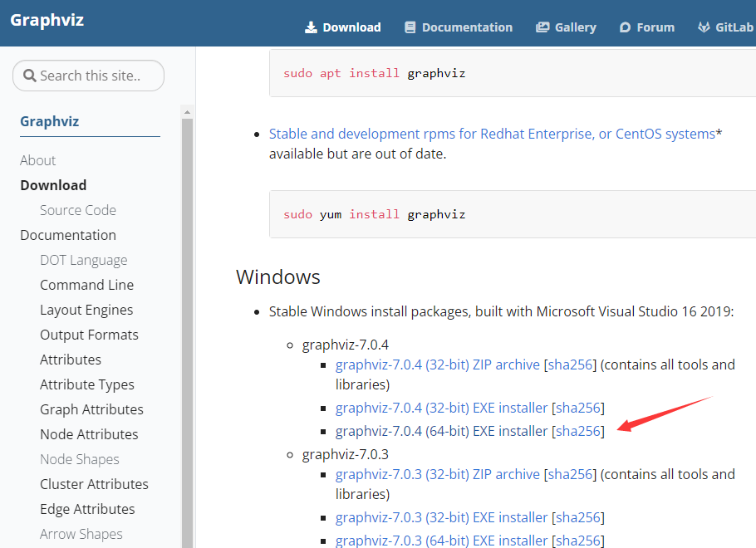Open the Forum top navigation item

pyautogui.click(x=647, y=27)
